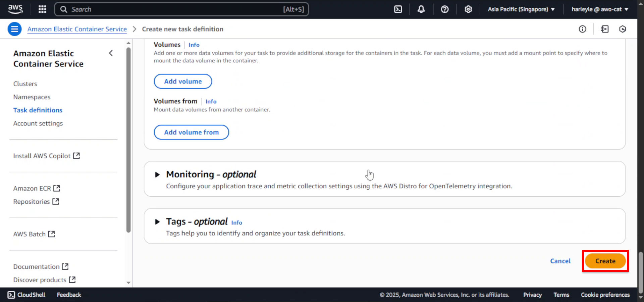Toggle the side navigation hamburger button
Image resolution: width=644 pixels, height=302 pixels.
[15, 29]
